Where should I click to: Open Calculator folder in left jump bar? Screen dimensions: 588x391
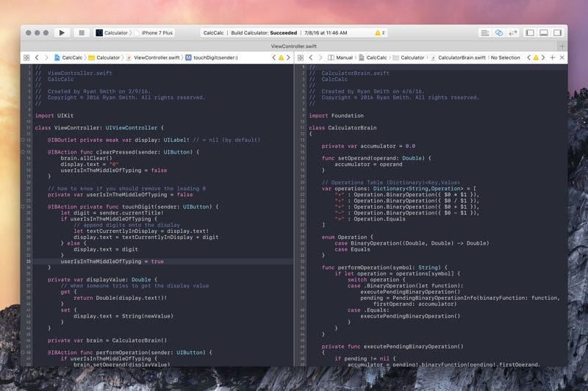(104, 58)
